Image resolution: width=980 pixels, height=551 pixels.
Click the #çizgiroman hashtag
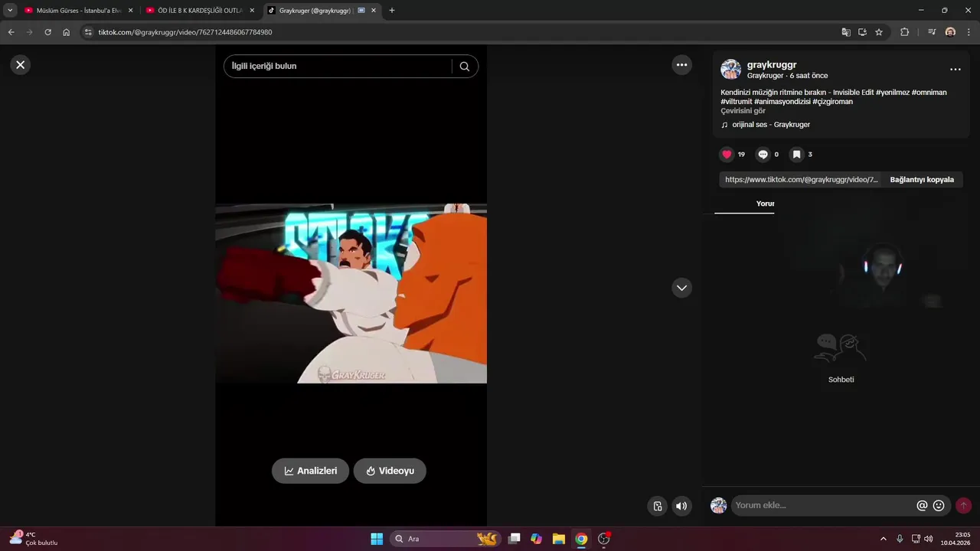pos(832,102)
